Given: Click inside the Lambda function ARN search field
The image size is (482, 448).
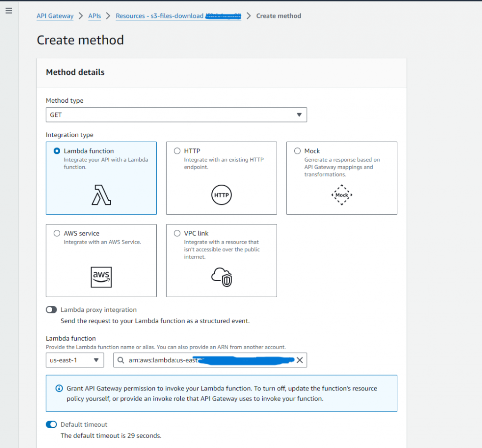Looking at the screenshot, I should [x=207, y=360].
